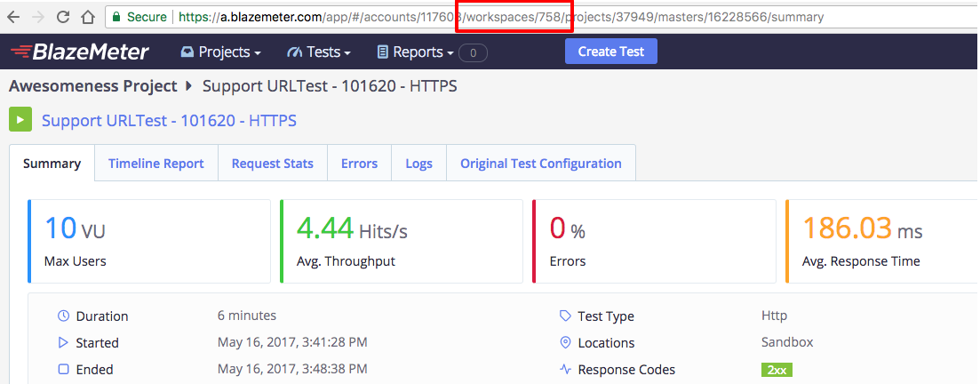This screenshot has width=980, height=384.
Task: Click the 3:48:38 PM ended timestamp
Action: 292,368
